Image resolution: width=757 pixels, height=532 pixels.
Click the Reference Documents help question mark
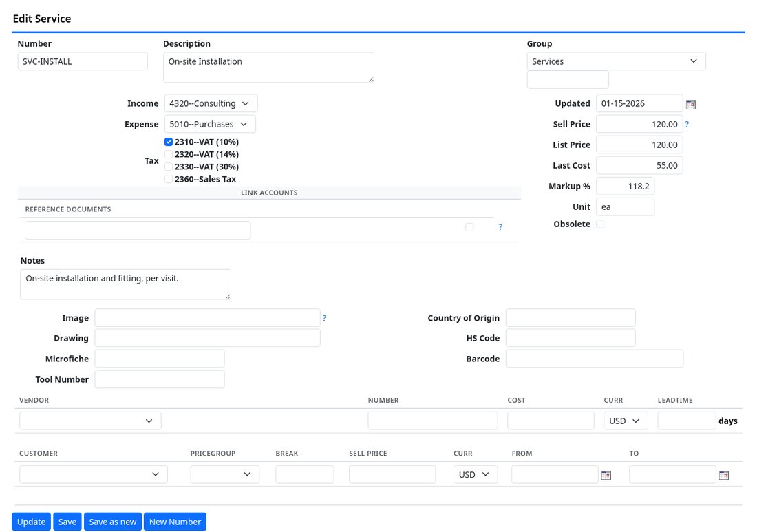click(500, 227)
